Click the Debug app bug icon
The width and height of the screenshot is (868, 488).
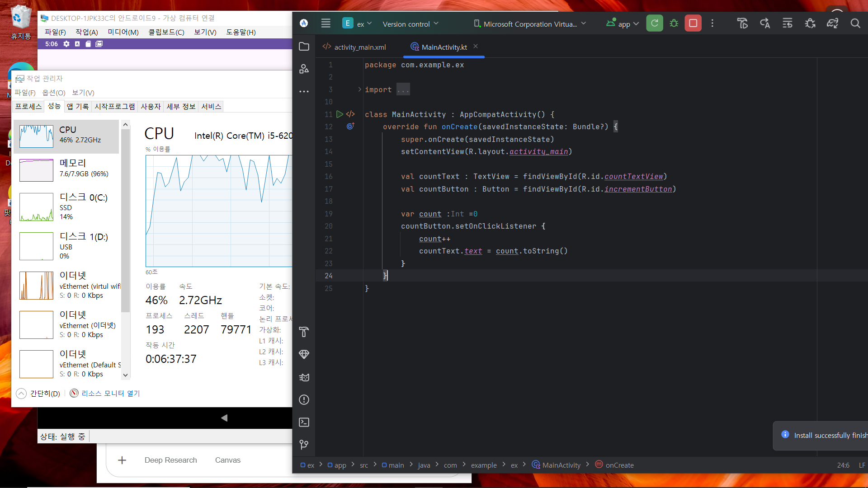pyautogui.click(x=674, y=23)
